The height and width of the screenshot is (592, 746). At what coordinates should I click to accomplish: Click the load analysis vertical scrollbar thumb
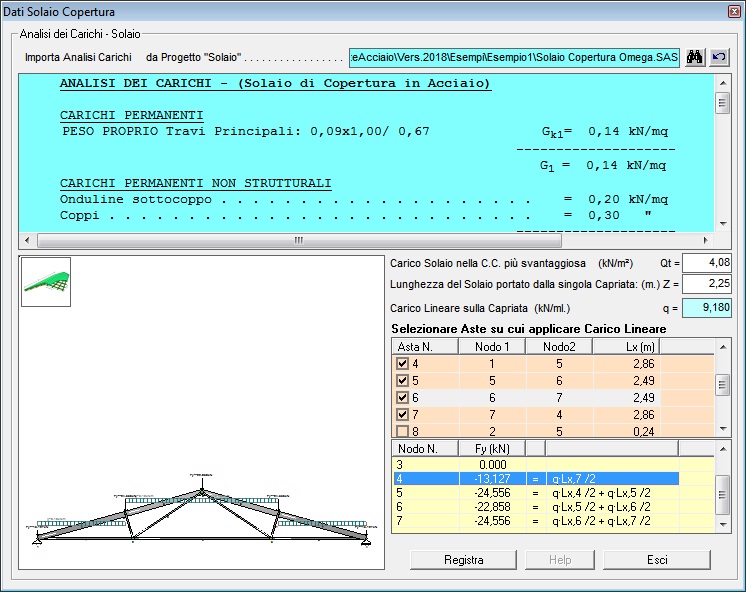723,103
